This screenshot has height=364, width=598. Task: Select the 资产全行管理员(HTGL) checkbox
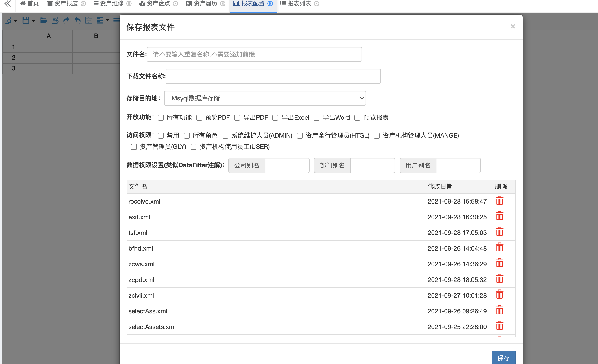300,136
